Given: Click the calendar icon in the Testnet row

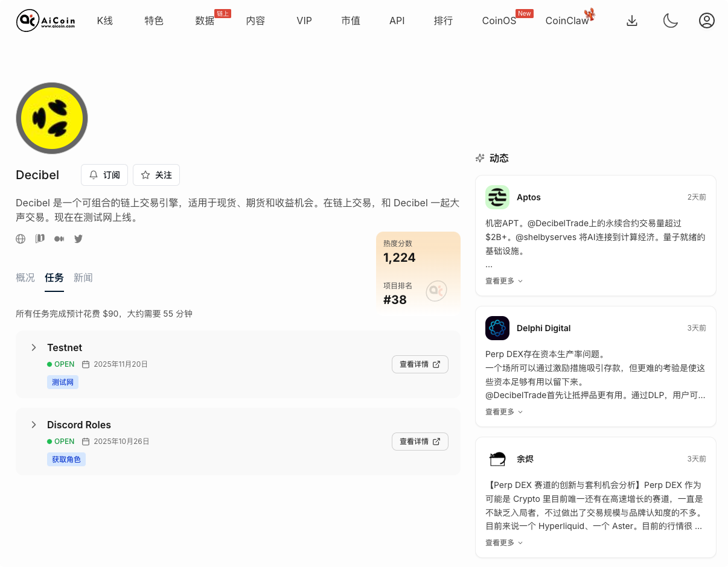Looking at the screenshot, I should coord(86,364).
